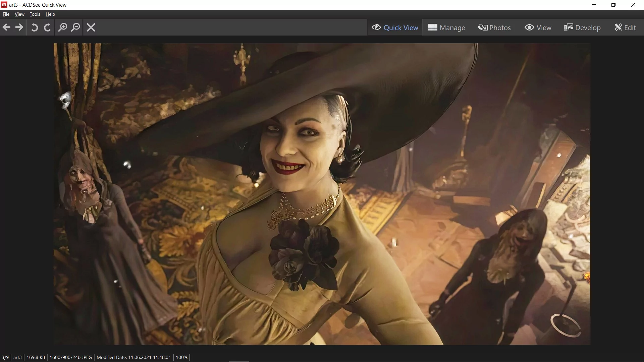The height and width of the screenshot is (362, 644).
Task: Open the File menu
Action: click(6, 14)
